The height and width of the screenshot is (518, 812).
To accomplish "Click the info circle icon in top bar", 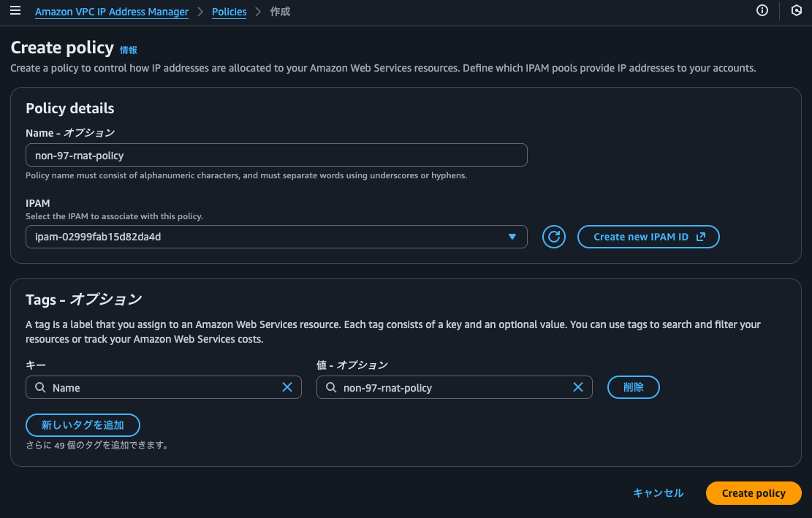I will coord(762,11).
